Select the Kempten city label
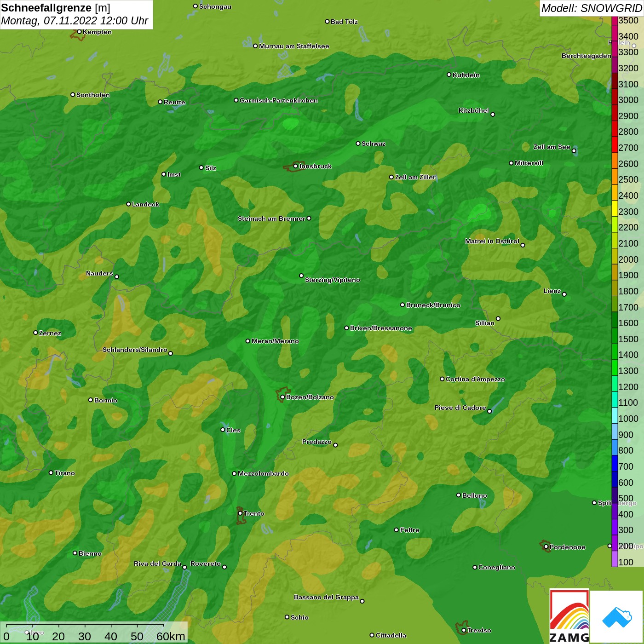The image size is (644, 644). click(97, 32)
